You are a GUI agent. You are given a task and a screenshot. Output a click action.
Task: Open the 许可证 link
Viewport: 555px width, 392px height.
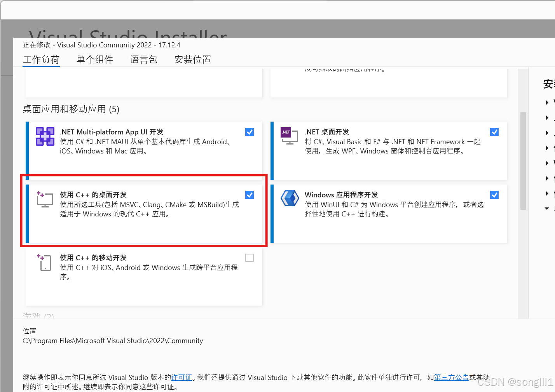coord(182,377)
